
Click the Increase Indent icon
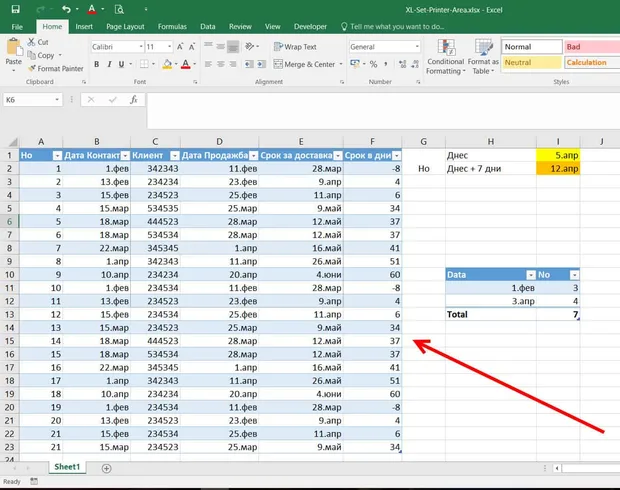click(261, 64)
